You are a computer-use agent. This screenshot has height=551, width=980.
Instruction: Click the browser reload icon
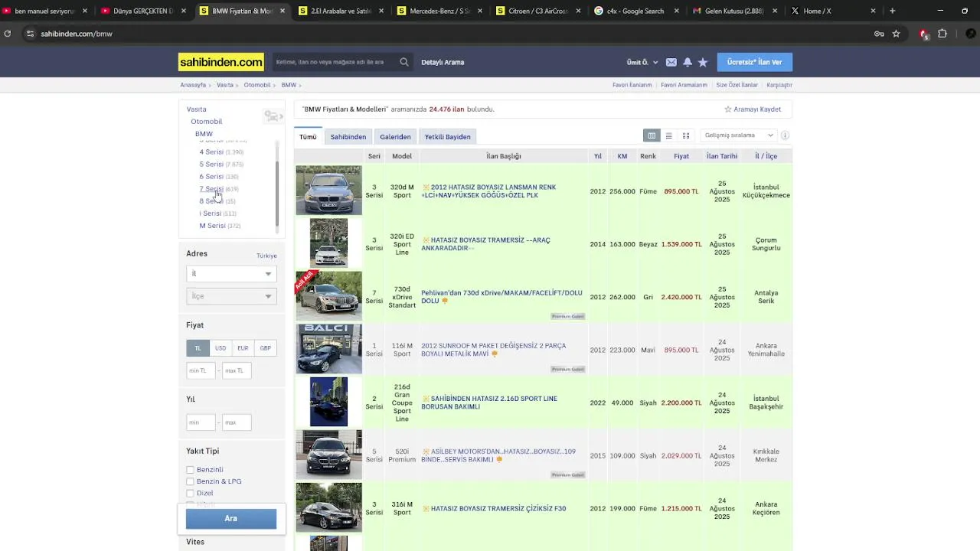8,34
